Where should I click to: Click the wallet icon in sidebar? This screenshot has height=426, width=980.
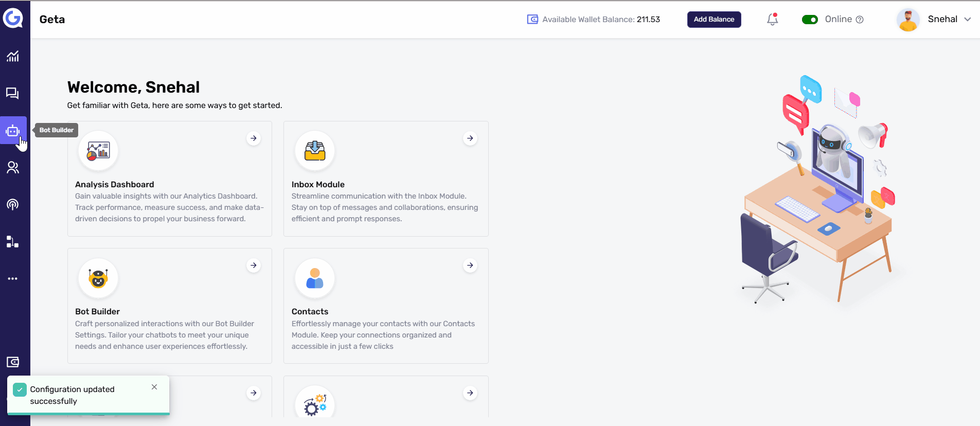(13, 362)
